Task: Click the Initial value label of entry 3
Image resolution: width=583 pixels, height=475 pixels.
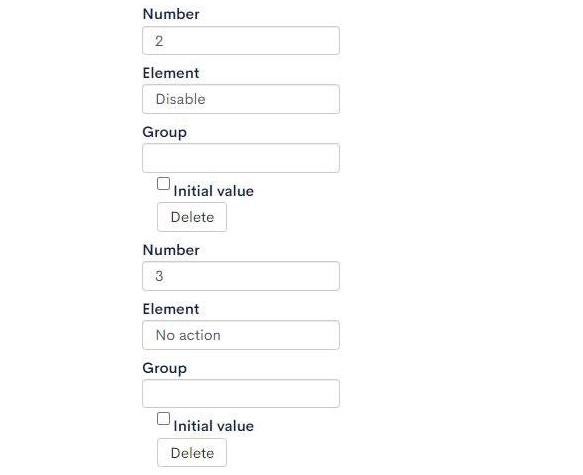Action: click(x=213, y=426)
